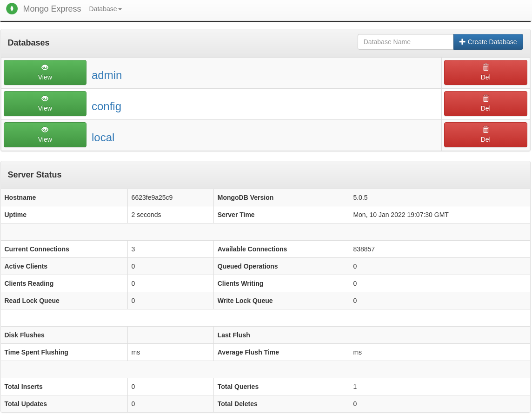Click the Create Database button
The width and height of the screenshot is (532, 414).
click(488, 41)
